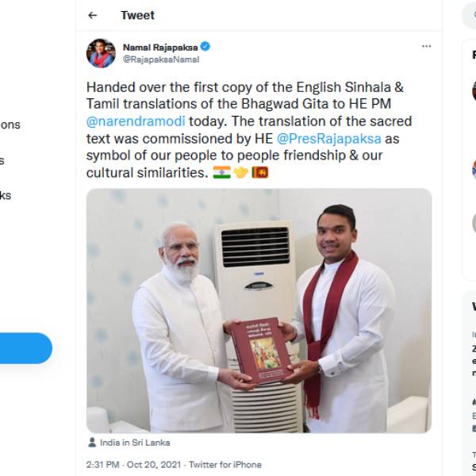Screen dimensions: 476x476
Task: Open the Namal Rajapaksa display name
Action: click(159, 48)
